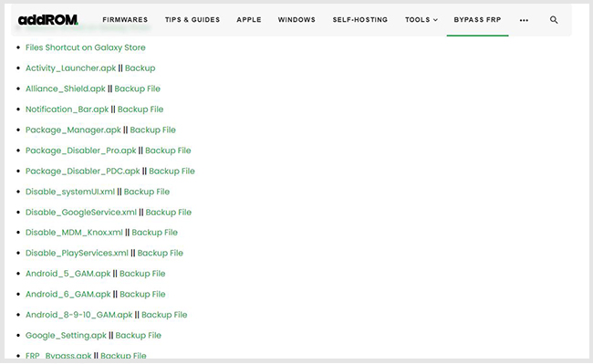Download Android_8-9-10_GAM.apk
The height and width of the screenshot is (364, 593).
[x=79, y=315]
